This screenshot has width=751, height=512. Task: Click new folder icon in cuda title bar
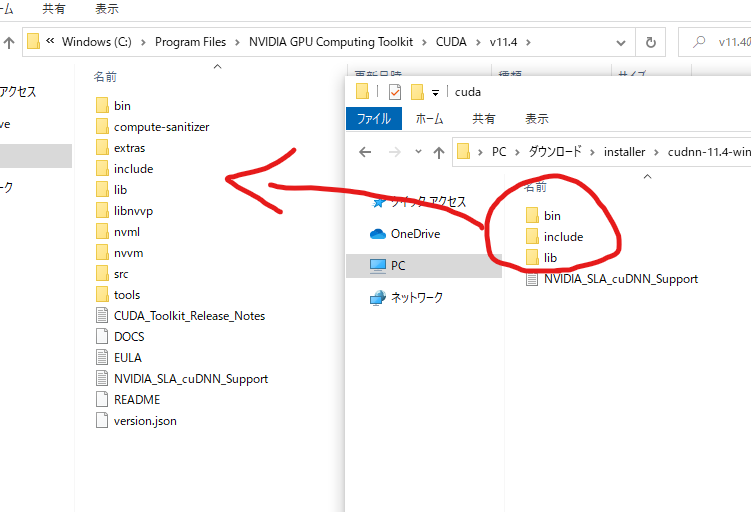(418, 92)
